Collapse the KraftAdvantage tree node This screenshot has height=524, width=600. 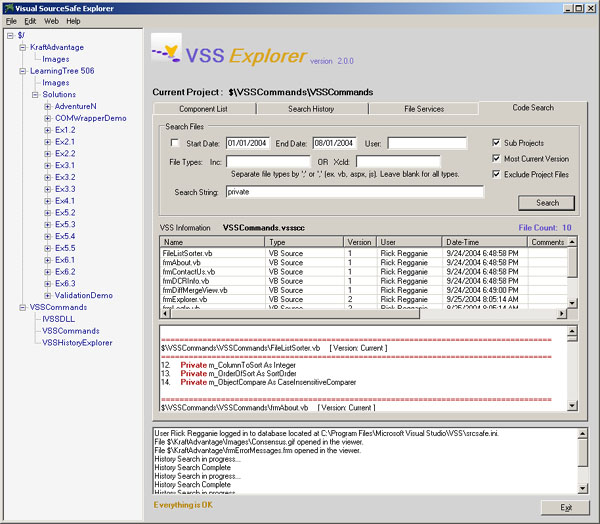23,47
